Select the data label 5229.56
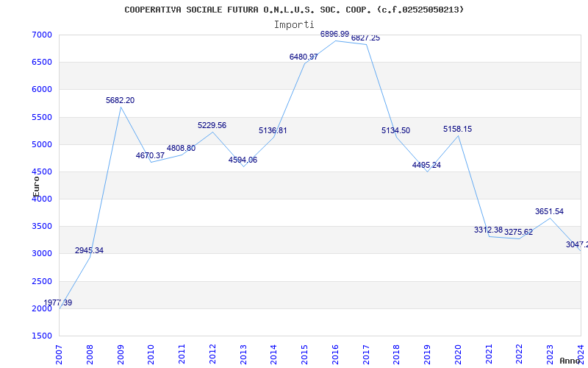 pyautogui.click(x=212, y=125)
